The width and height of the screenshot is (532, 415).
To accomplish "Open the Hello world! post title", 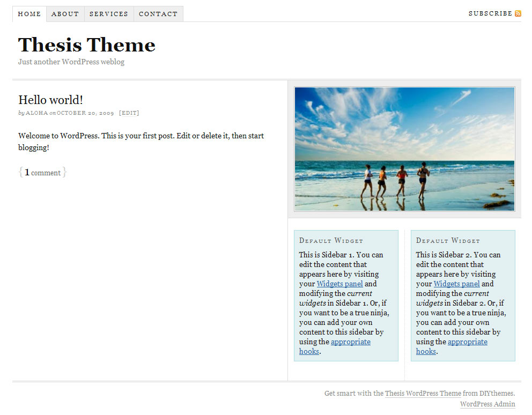I will tap(50, 100).
